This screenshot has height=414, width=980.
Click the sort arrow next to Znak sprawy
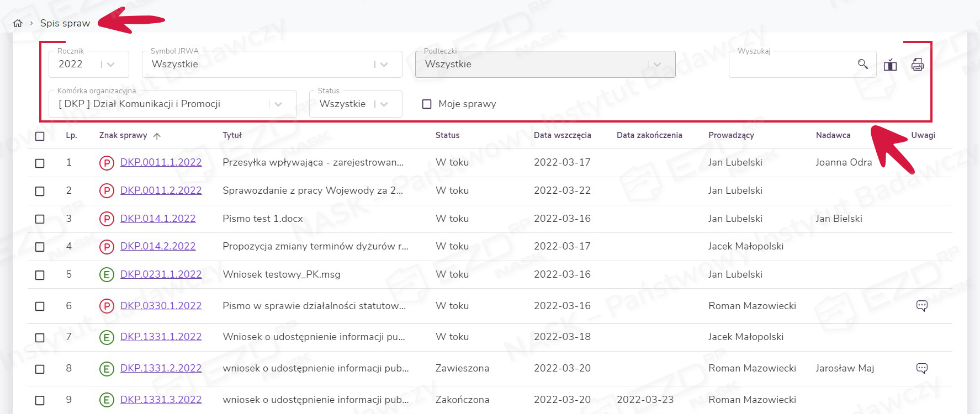click(x=157, y=136)
